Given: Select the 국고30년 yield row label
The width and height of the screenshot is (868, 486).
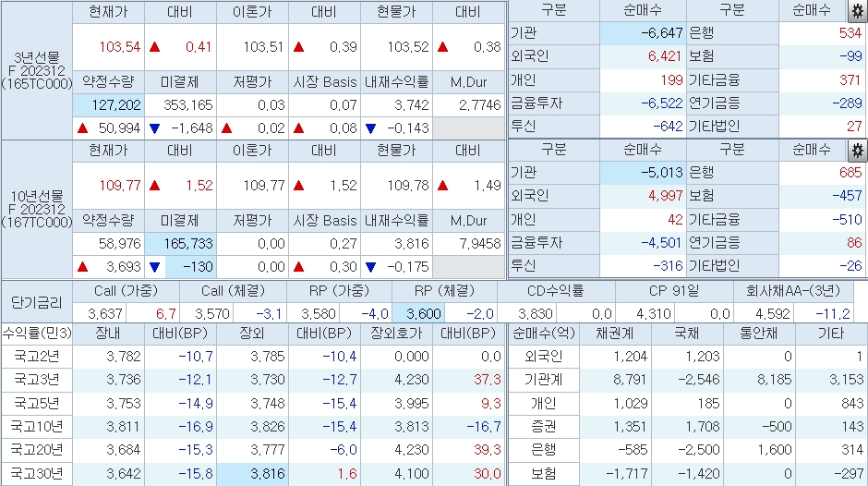Looking at the screenshot, I should coord(37,473).
